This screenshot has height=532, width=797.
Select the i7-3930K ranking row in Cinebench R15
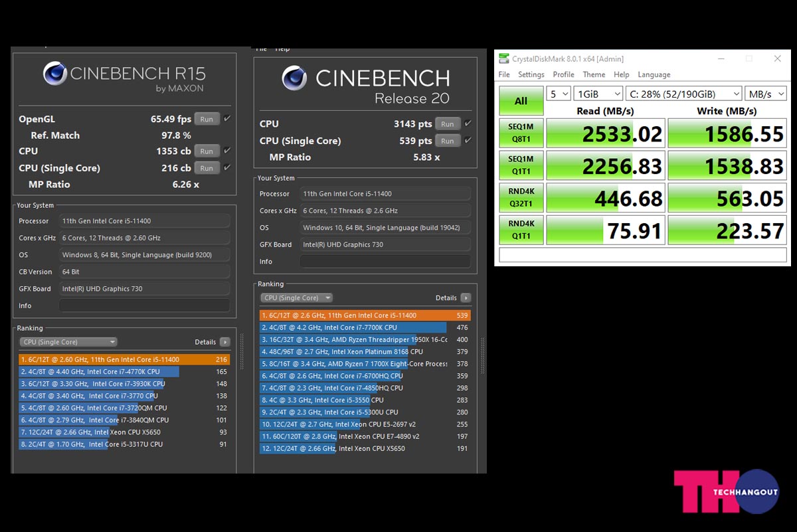click(124, 384)
